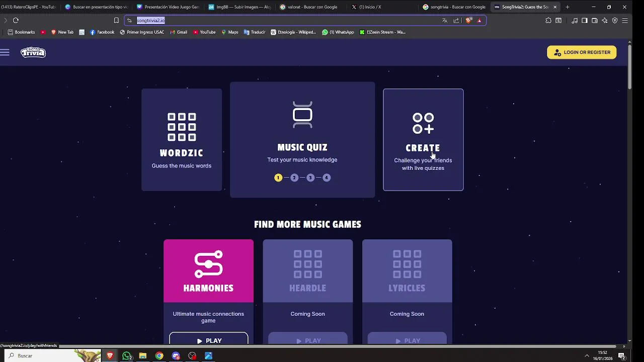Open the YouTube bookmark
The height and width of the screenshot is (362, 644).
pyautogui.click(x=204, y=32)
